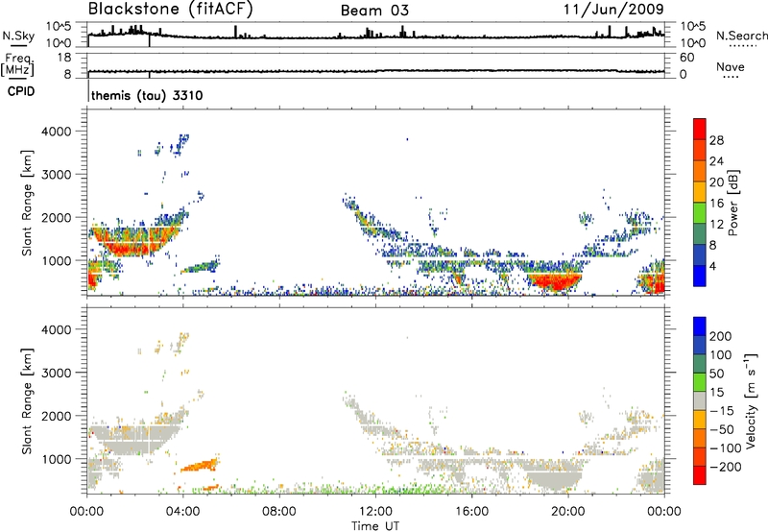Screen dimensions: 768x532
Task: Select the grey −15 to 15 Velocity swatch
Action: (700, 400)
